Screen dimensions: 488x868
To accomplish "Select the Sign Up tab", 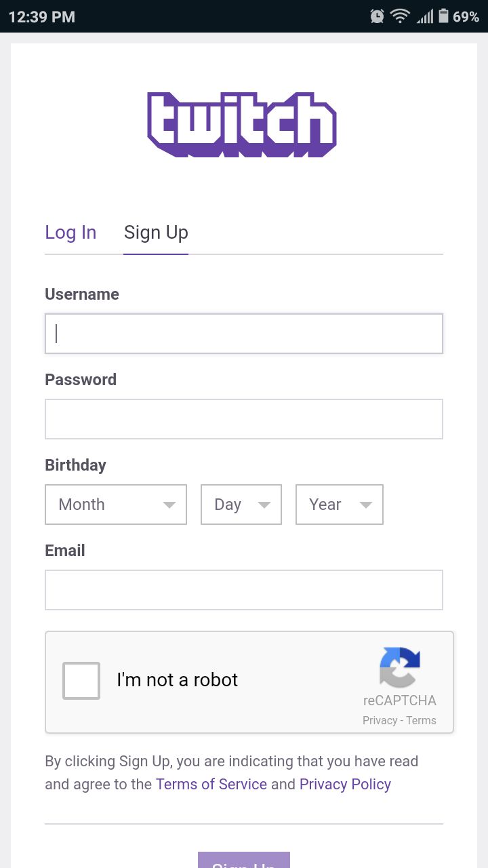I will 156,233.
